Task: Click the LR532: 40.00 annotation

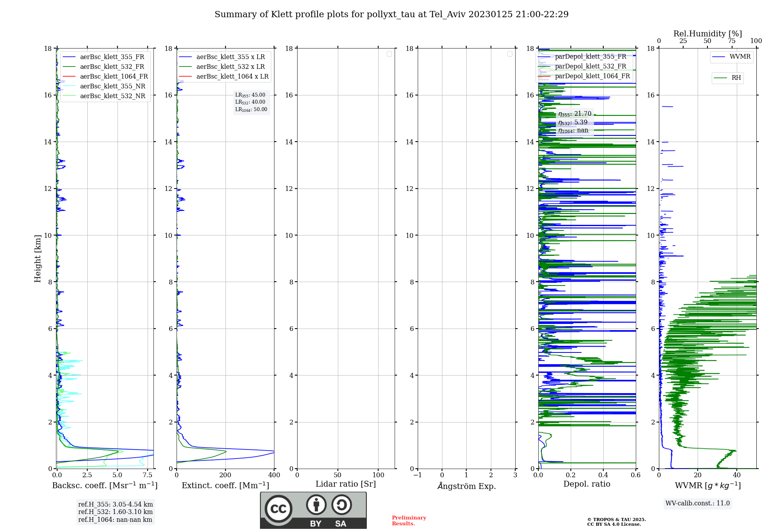Action: pos(250,102)
